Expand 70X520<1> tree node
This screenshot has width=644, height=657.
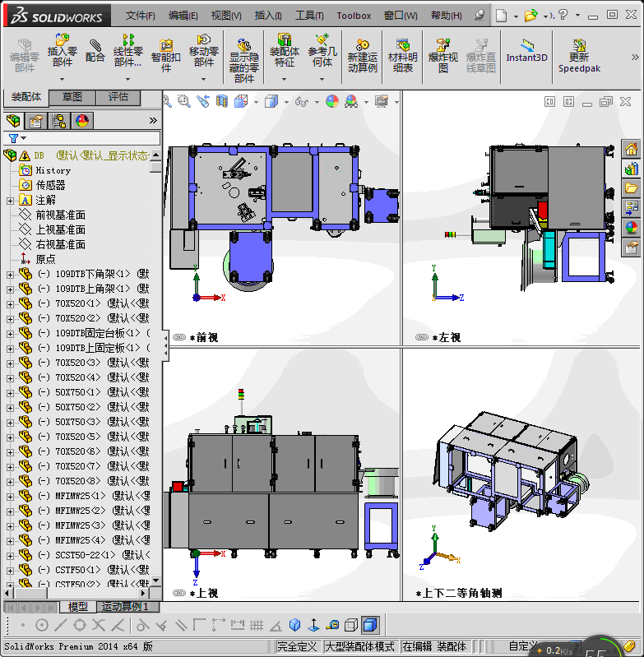10,304
